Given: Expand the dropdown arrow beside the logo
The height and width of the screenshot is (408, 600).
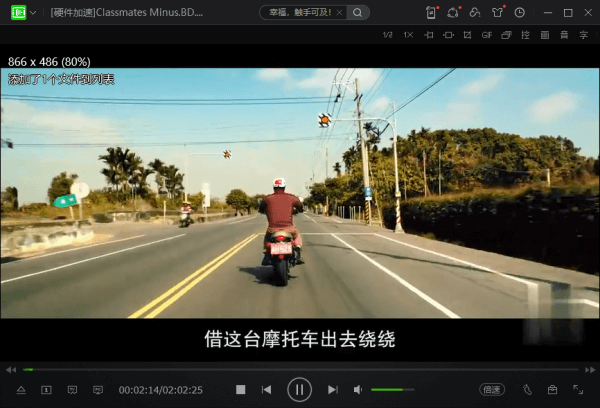Looking at the screenshot, I should click(33, 13).
